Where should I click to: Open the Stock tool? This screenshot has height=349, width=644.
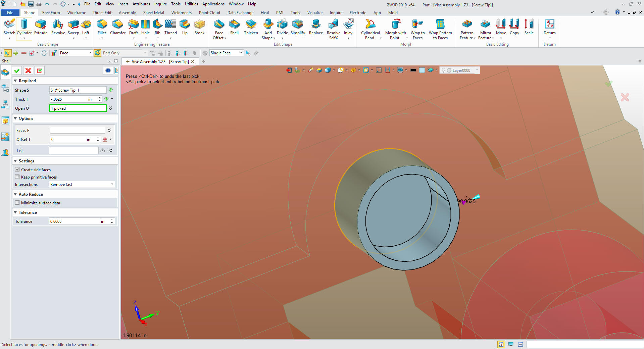click(x=199, y=27)
